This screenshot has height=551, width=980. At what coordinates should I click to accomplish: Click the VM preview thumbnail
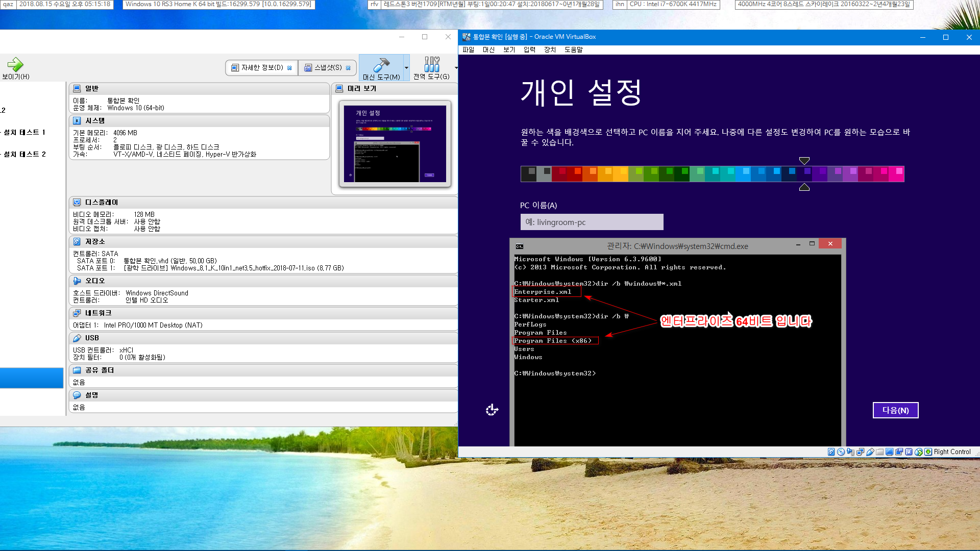pos(395,144)
